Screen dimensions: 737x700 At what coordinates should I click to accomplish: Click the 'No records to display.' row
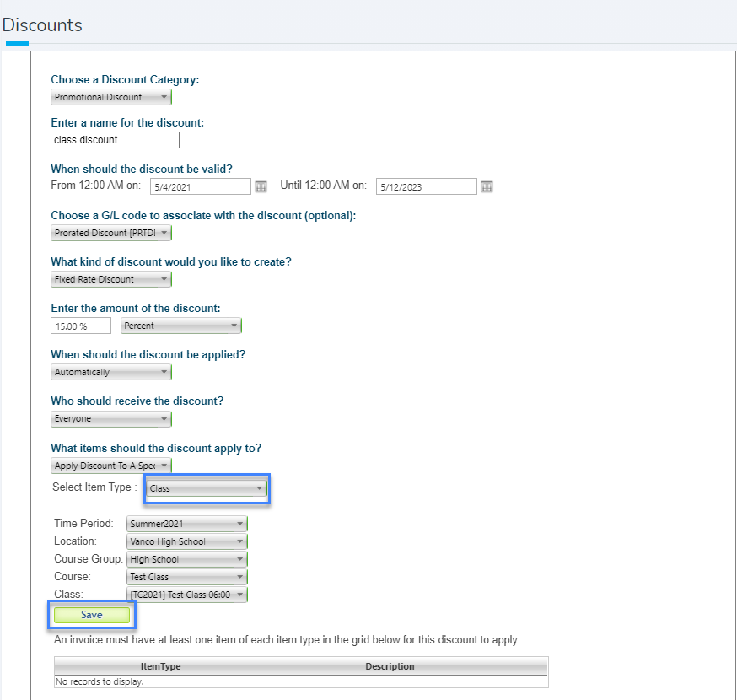[x=301, y=681]
